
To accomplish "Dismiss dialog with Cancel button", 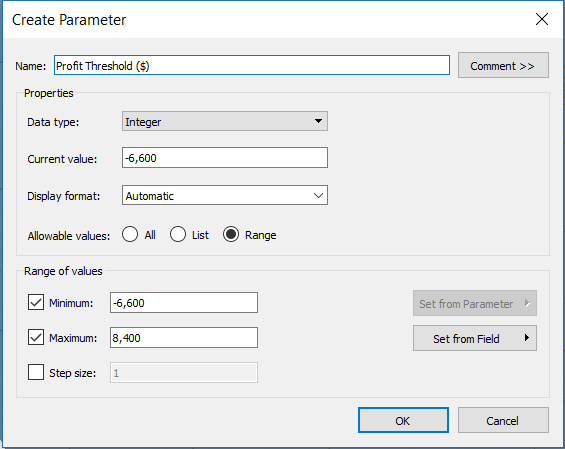I will pos(503,420).
